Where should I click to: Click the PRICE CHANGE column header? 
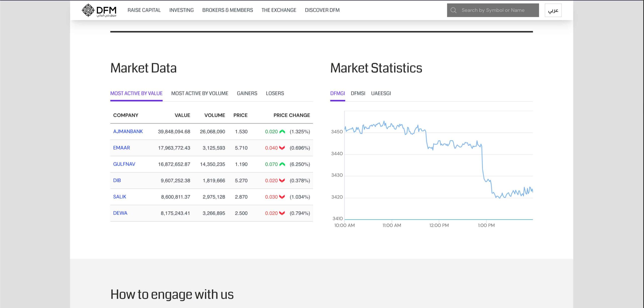[x=292, y=115]
